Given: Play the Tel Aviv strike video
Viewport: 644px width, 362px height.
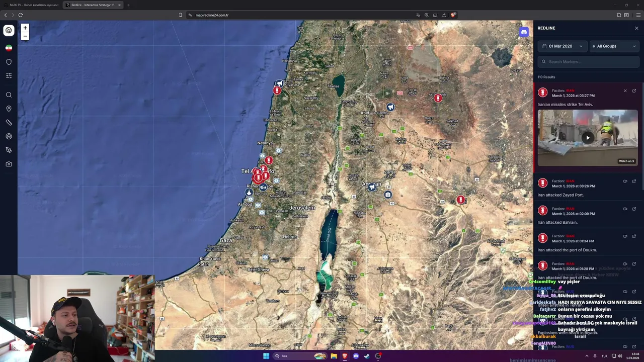Looking at the screenshot, I should [x=588, y=138].
